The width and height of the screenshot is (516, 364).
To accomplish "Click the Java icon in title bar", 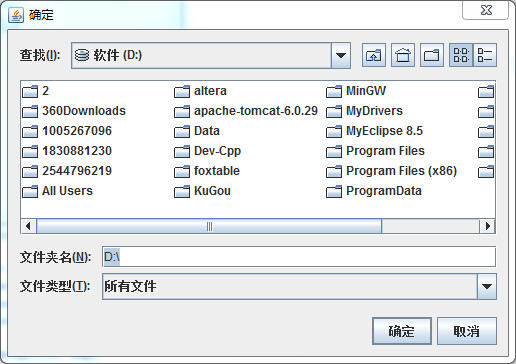I will click(x=16, y=15).
